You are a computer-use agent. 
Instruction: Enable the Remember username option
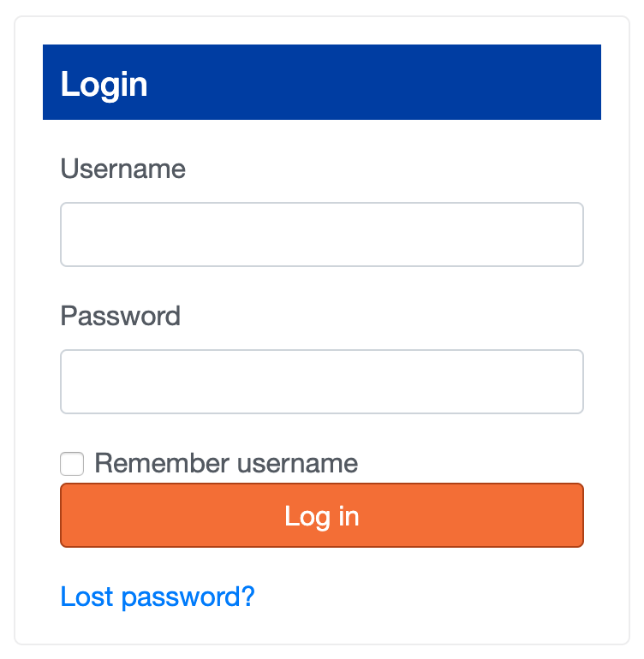pos(72,464)
